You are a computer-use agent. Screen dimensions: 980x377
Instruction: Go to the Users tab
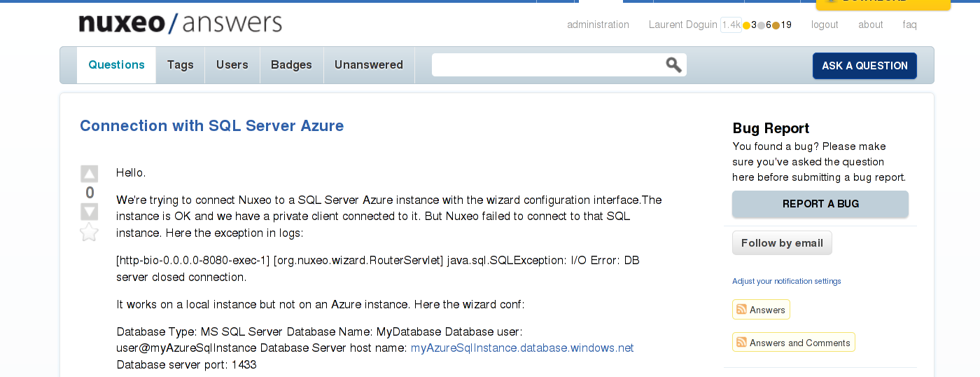click(232, 65)
